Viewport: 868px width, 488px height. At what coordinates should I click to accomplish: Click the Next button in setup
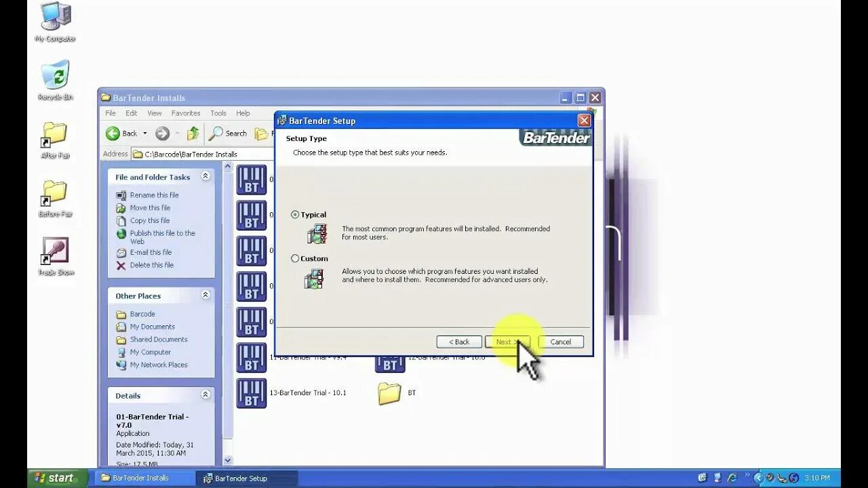[x=507, y=342]
